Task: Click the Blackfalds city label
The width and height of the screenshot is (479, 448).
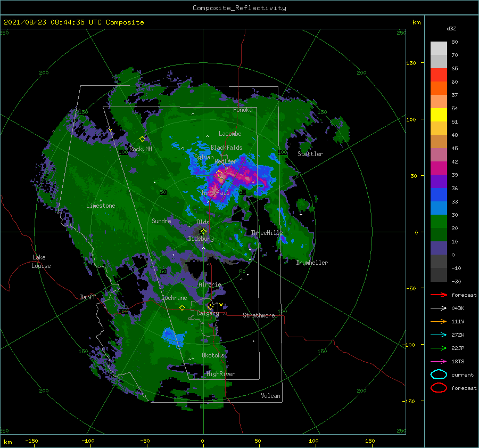Action: point(226,148)
